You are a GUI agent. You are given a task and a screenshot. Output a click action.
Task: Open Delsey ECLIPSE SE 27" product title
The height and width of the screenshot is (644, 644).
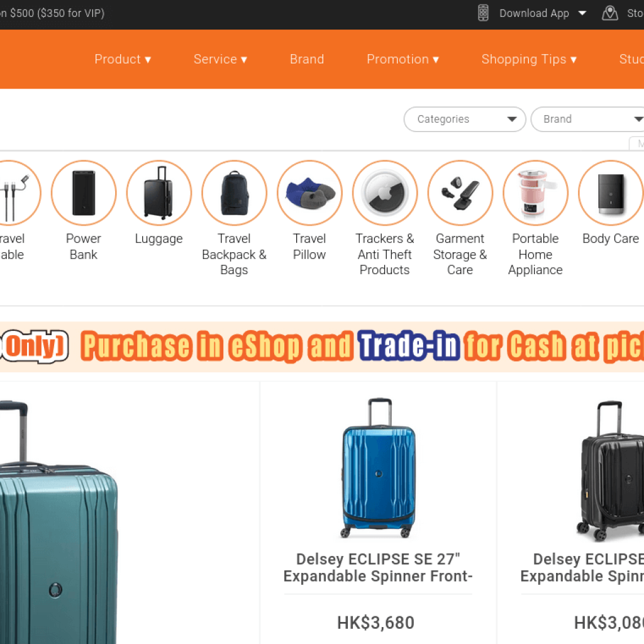[x=378, y=568]
